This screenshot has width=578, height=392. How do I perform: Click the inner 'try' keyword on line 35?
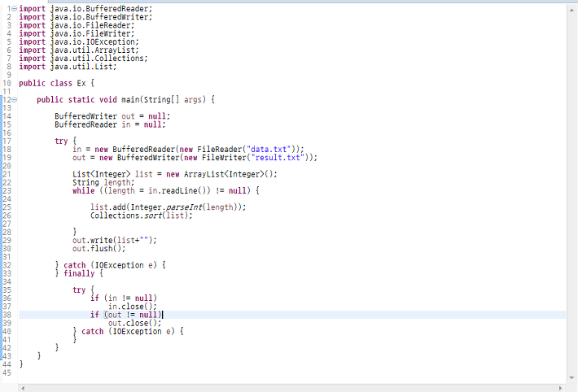coord(79,290)
